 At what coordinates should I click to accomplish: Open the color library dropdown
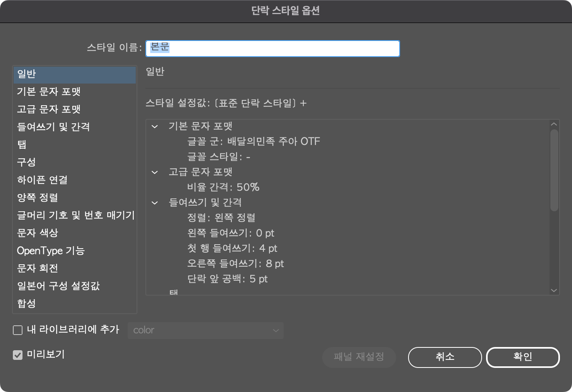tap(205, 330)
